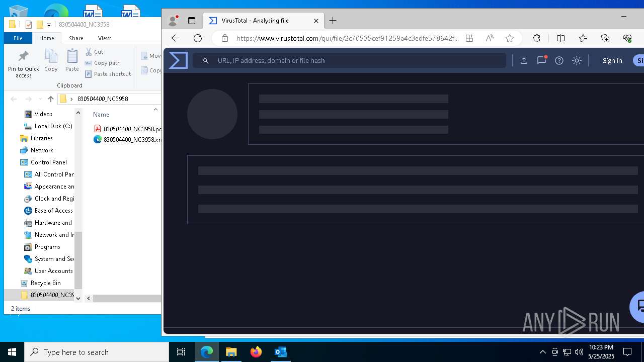Click the upload file icon in VirusTotal
This screenshot has width=644, height=362.
coord(524,60)
